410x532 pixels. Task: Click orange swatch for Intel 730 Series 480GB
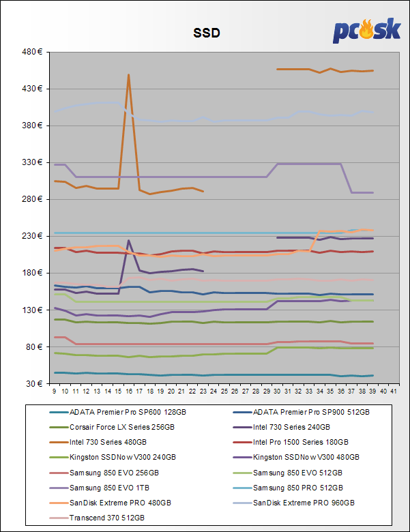(x=59, y=442)
